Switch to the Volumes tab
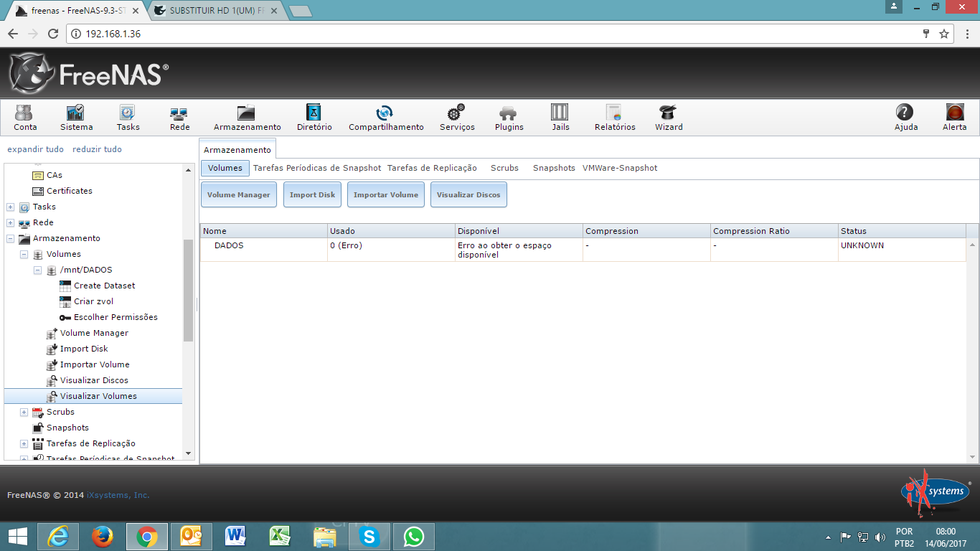Image resolution: width=980 pixels, height=551 pixels. [225, 168]
